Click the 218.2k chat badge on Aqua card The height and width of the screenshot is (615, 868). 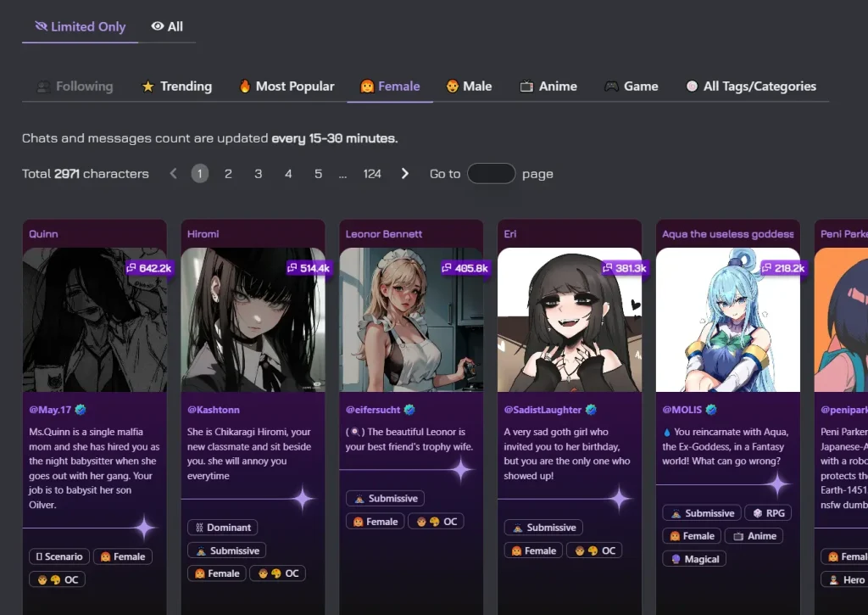(783, 268)
